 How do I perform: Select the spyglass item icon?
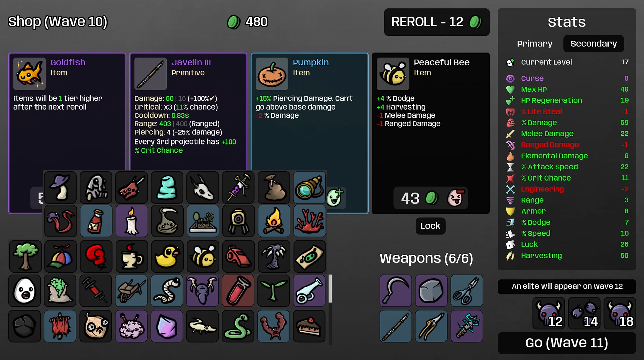click(x=309, y=188)
